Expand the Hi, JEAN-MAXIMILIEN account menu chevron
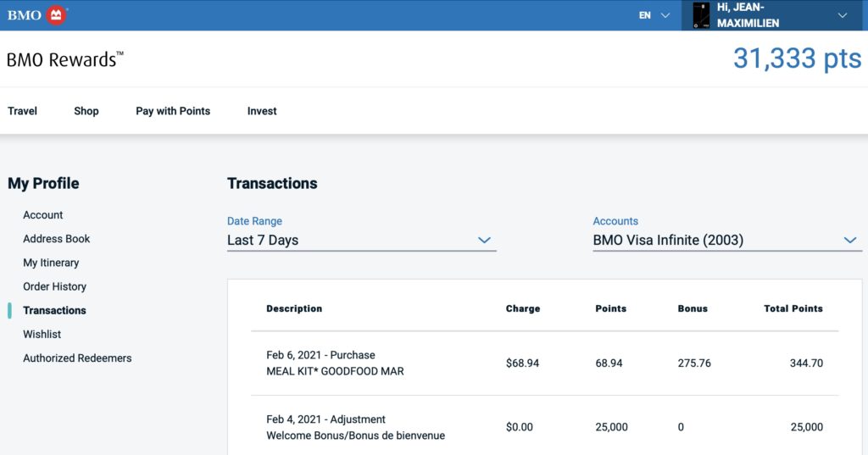The width and height of the screenshot is (868, 455). pos(842,15)
